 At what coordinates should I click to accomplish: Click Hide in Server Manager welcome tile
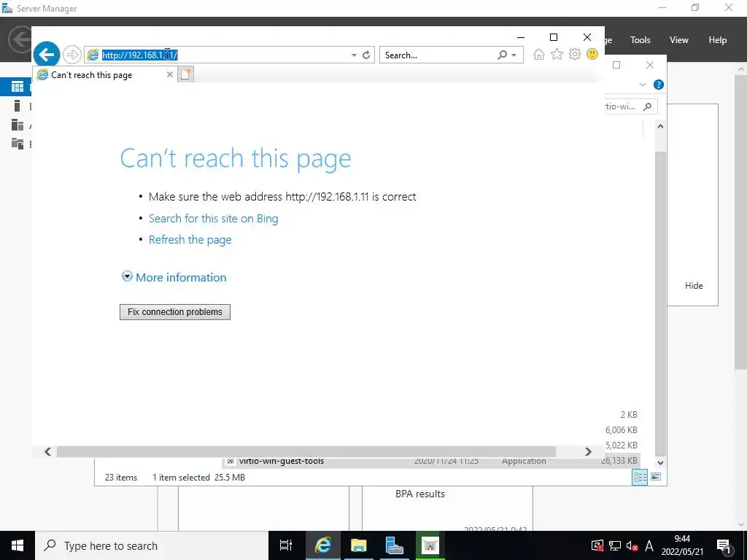[694, 286]
